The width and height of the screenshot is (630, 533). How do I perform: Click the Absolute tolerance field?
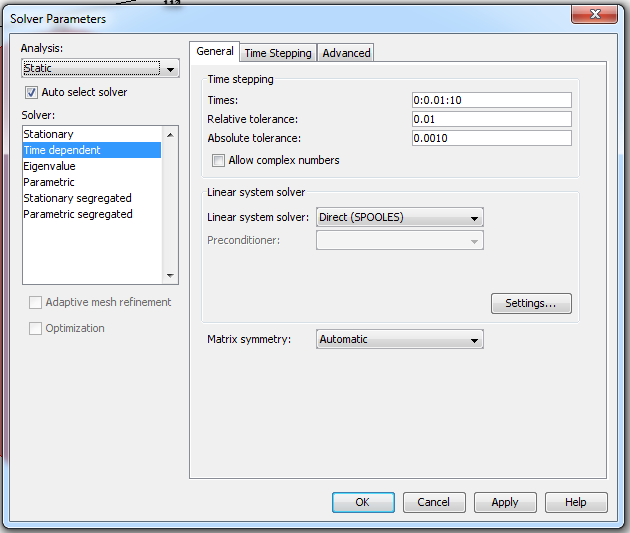492,138
